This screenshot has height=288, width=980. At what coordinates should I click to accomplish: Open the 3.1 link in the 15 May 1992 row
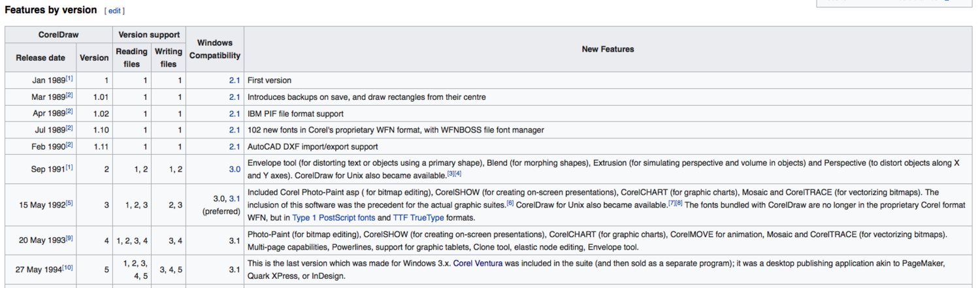(235, 198)
